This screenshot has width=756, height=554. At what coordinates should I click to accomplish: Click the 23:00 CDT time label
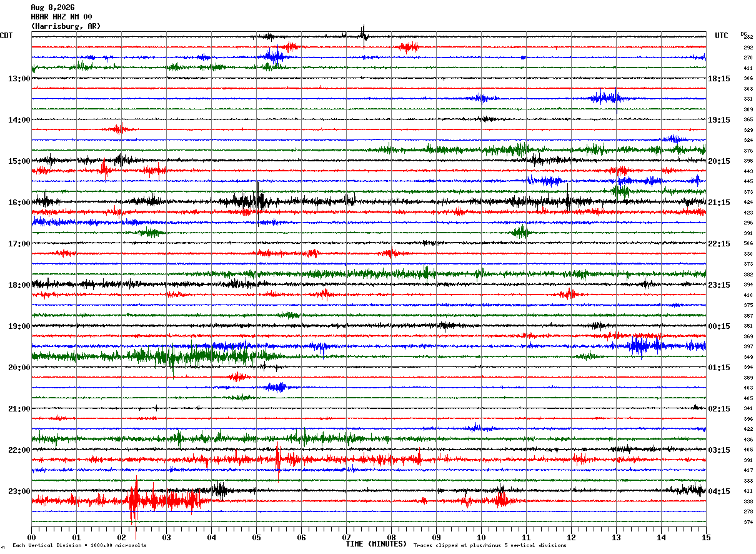(19, 491)
